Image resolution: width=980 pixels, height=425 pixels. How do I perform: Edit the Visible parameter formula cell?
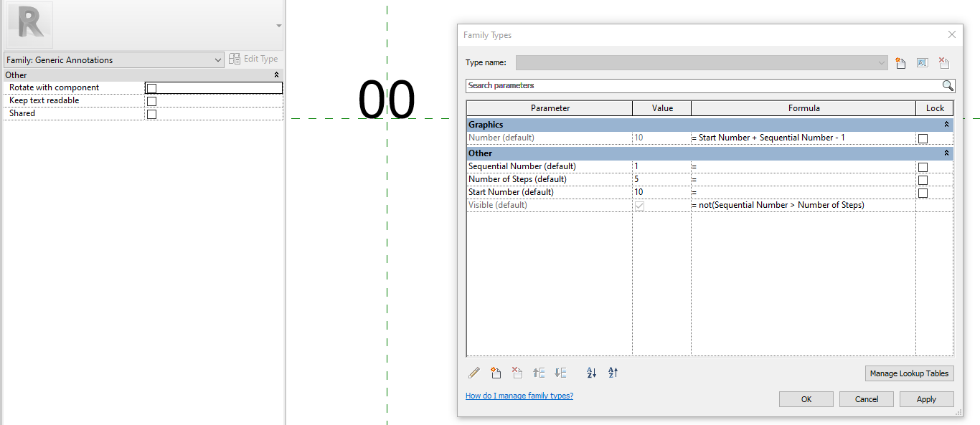(x=804, y=205)
